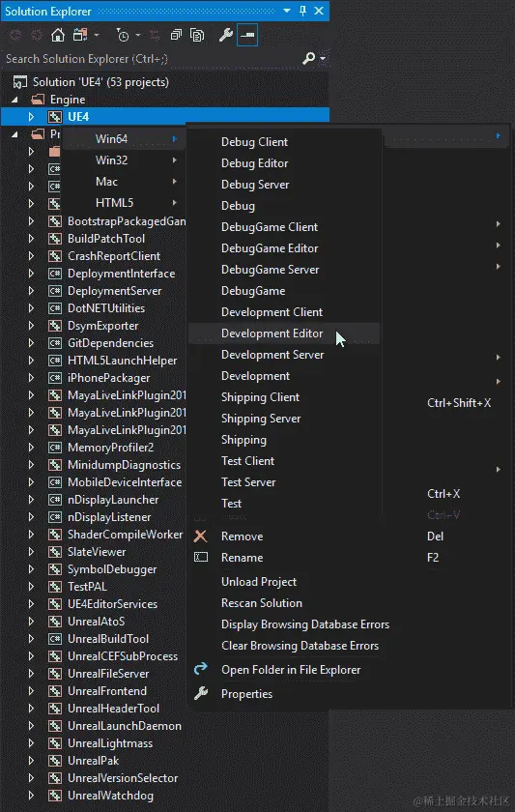Expand the BootstrapPackagedGame project node
Screen dimensions: 515x812
point(31,221)
